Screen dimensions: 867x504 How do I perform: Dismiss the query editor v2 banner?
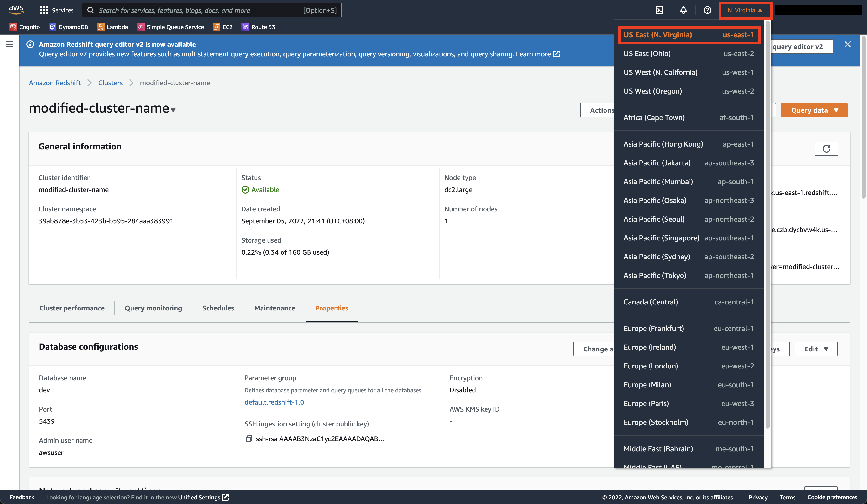pyautogui.click(x=847, y=44)
